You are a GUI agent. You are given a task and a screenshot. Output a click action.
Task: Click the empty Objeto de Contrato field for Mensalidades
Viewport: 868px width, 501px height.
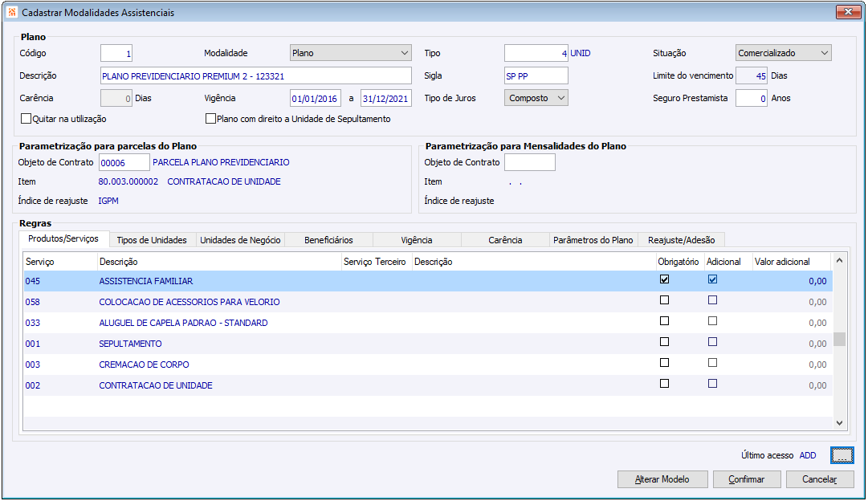(530, 162)
